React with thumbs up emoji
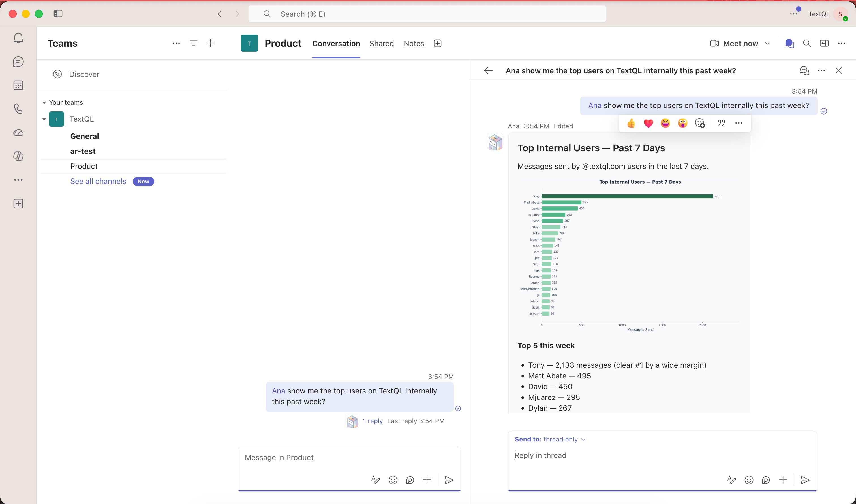Viewport: 856px width, 504px height. [631, 123]
